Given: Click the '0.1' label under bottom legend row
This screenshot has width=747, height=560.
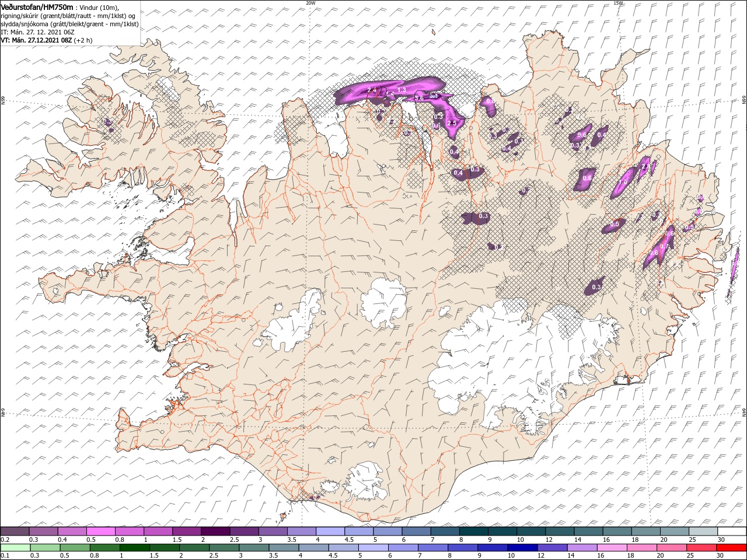Looking at the screenshot, I should [4, 556].
